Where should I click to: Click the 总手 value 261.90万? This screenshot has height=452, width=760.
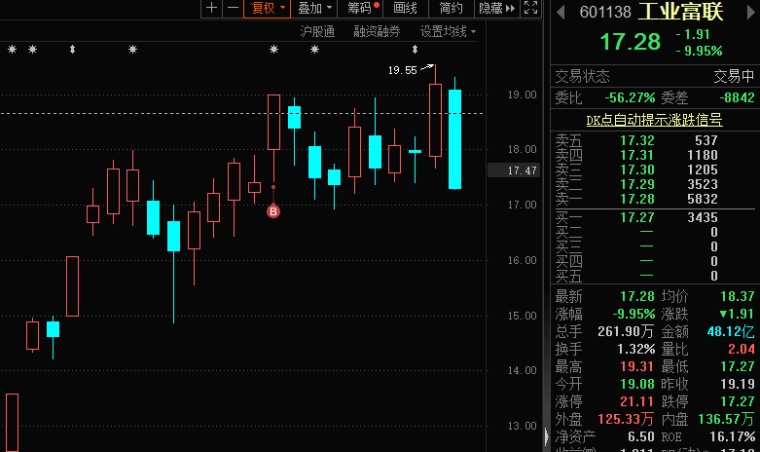(625, 331)
